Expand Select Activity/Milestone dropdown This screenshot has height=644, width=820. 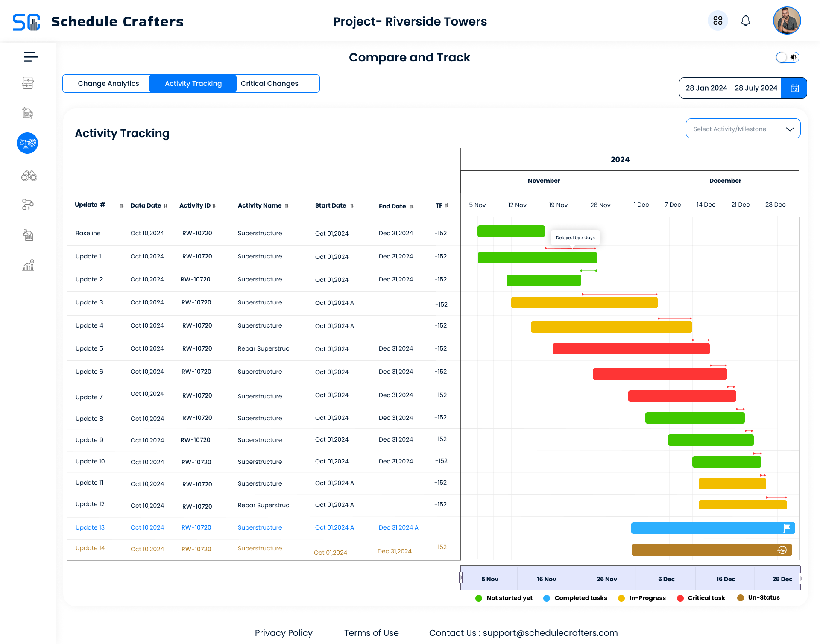[x=743, y=129]
